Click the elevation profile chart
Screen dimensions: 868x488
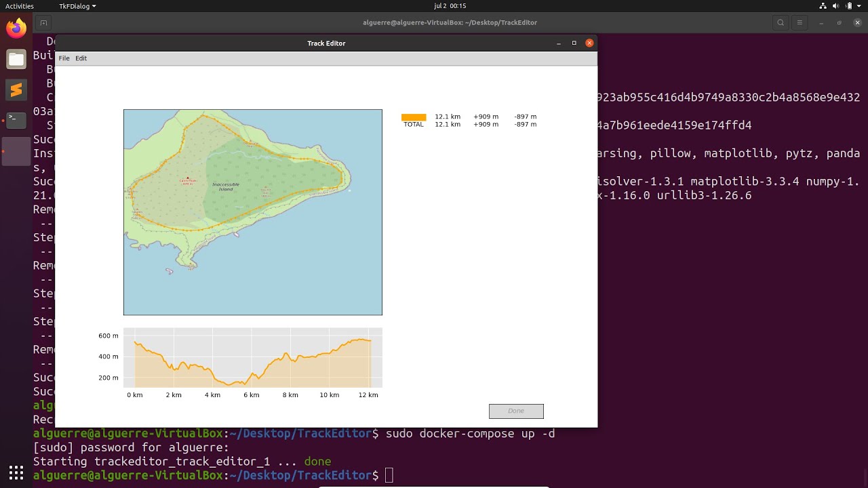[253, 357]
